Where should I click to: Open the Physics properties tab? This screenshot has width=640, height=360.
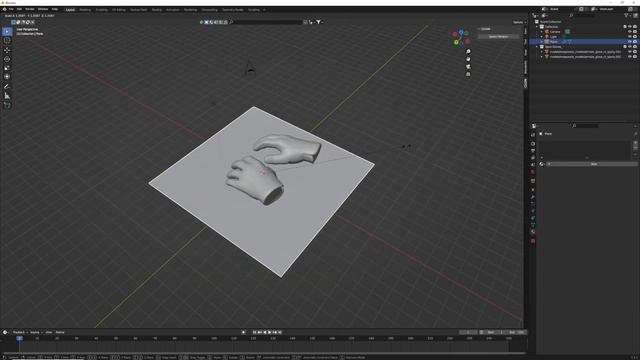click(x=533, y=211)
